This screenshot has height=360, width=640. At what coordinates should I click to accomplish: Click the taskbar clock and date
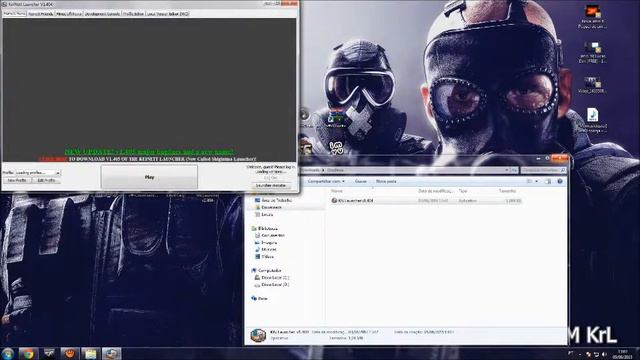pos(622,354)
